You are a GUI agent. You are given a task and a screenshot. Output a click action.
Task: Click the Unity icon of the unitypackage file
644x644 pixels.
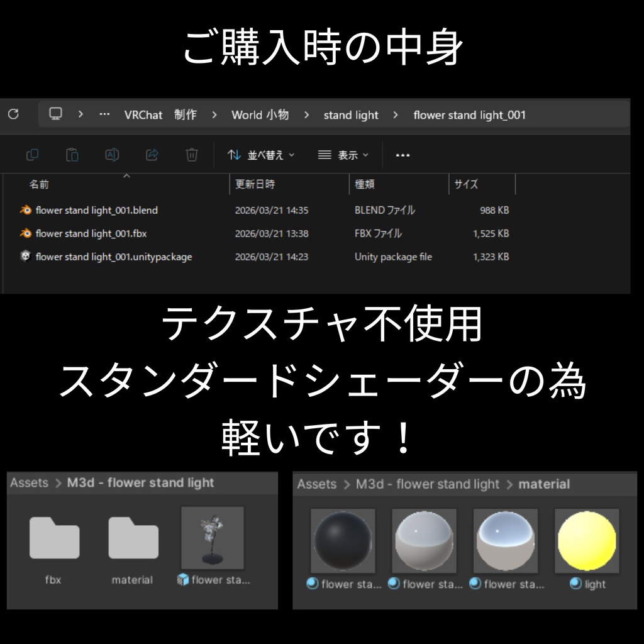(x=25, y=256)
